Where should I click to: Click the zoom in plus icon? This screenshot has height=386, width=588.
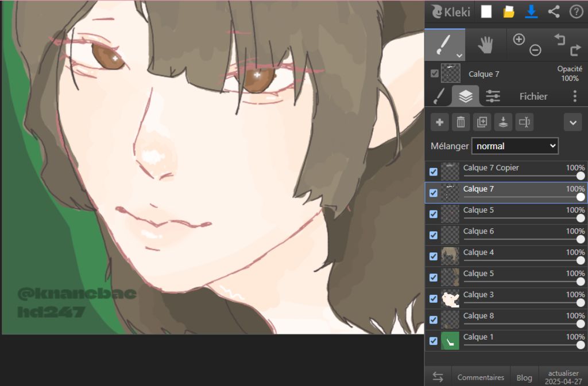tap(519, 39)
